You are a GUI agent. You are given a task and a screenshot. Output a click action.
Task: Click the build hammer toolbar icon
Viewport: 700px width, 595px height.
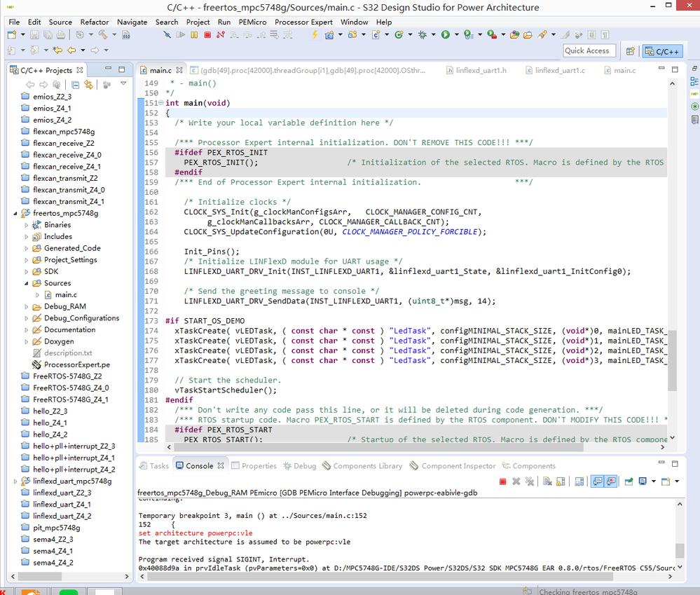103,34
